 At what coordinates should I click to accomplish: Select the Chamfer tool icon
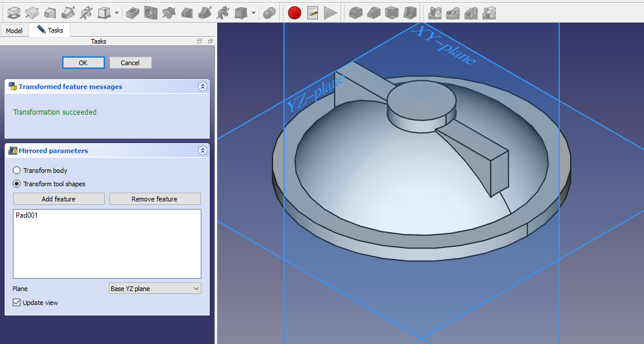[374, 12]
